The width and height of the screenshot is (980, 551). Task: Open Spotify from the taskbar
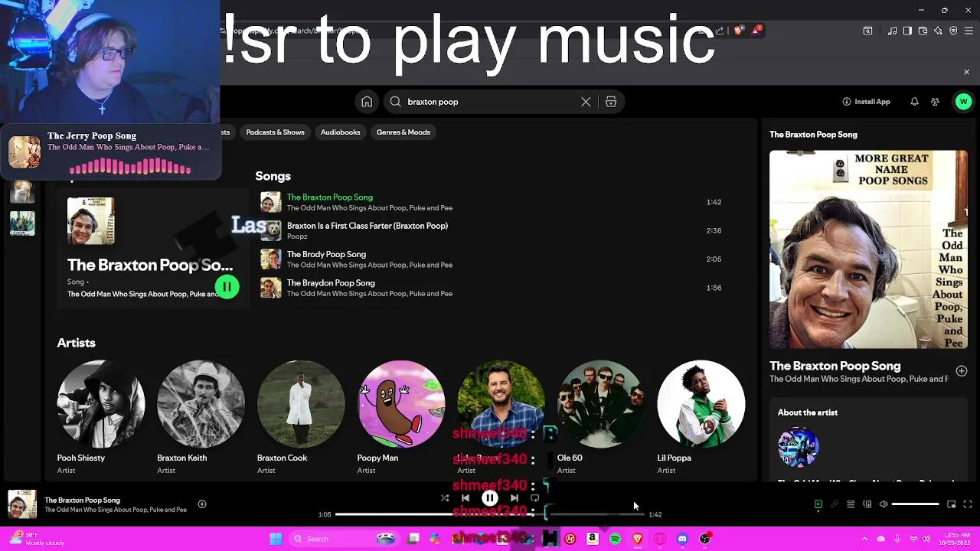pos(615,539)
